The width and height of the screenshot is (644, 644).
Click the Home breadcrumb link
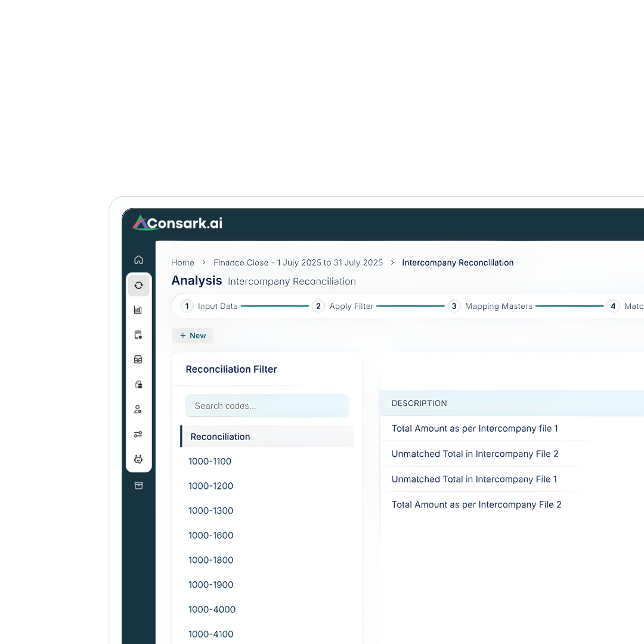click(x=182, y=263)
